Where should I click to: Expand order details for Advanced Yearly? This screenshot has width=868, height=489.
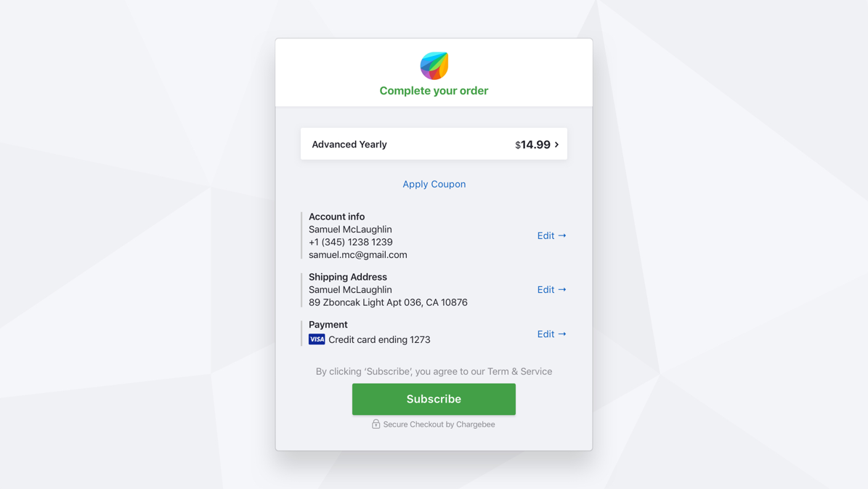click(434, 144)
